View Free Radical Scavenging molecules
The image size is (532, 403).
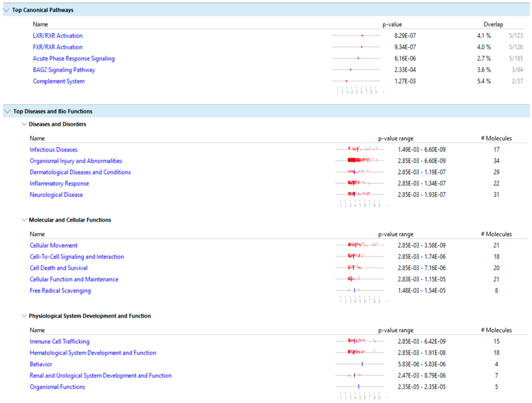(x=60, y=290)
